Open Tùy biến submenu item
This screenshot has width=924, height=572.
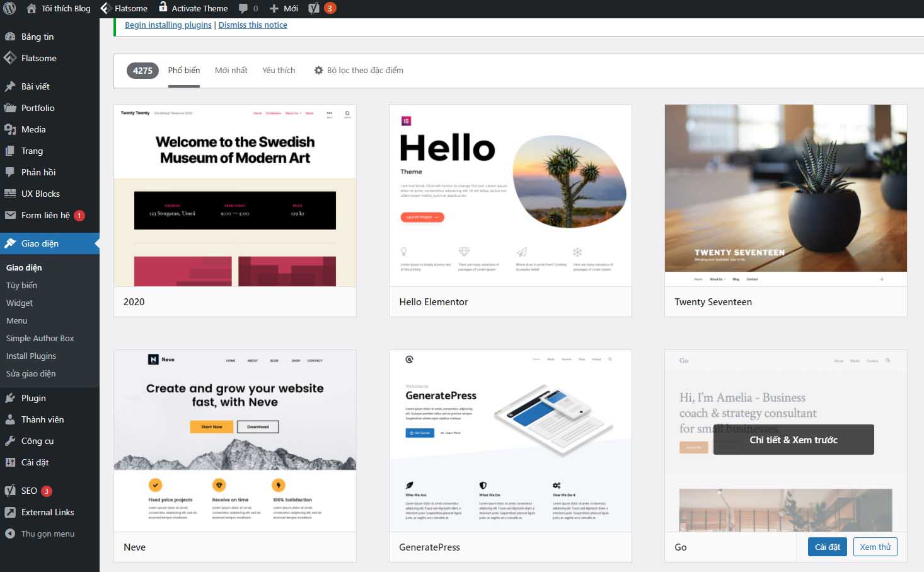(x=21, y=285)
